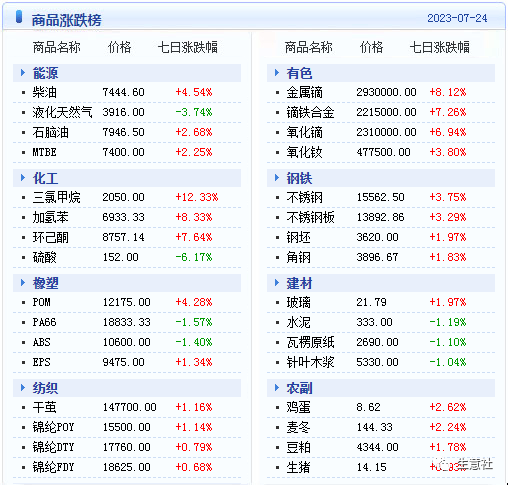The height and width of the screenshot is (485, 508).
Task: Expand the 有色 category arrow
Action: click(277, 73)
